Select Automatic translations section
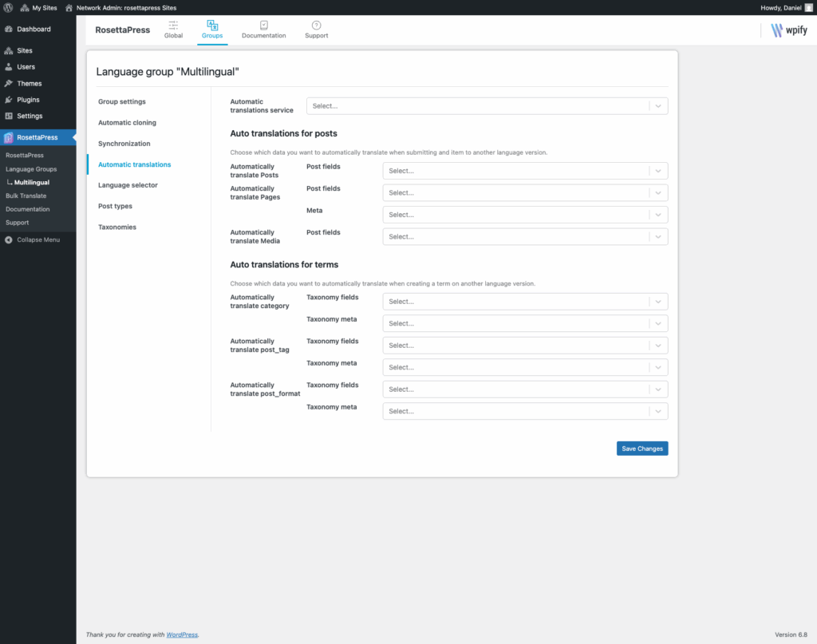817x644 pixels. tap(134, 164)
